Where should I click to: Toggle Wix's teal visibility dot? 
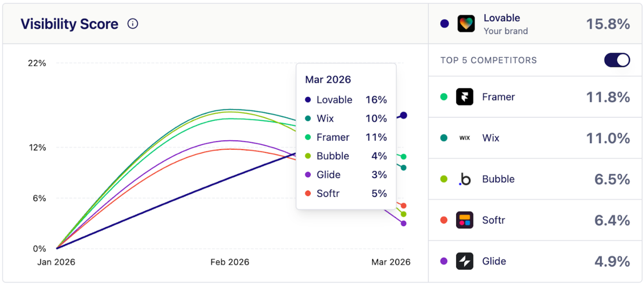point(443,138)
